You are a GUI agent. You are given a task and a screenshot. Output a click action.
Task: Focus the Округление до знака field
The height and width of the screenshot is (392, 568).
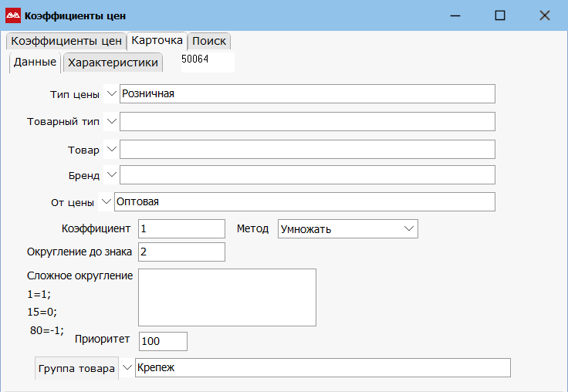click(x=181, y=252)
